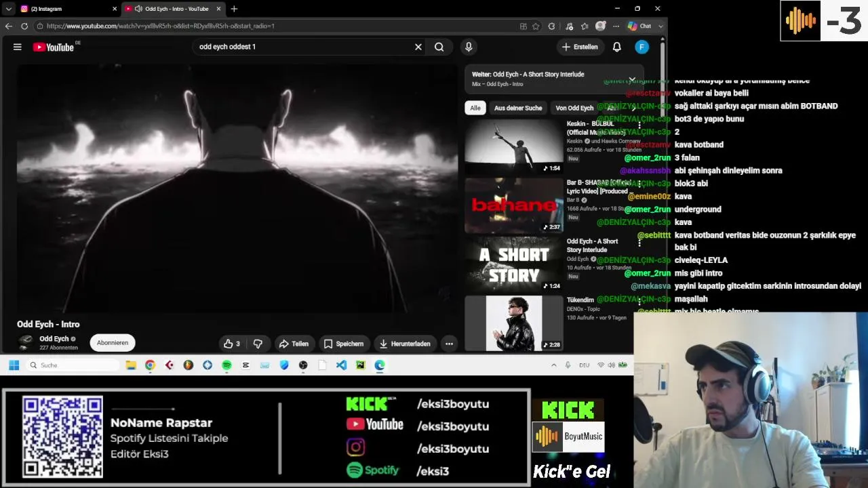Click the Windows taskbar Suche search box
Screen dimensions: 868x488
tap(73, 365)
